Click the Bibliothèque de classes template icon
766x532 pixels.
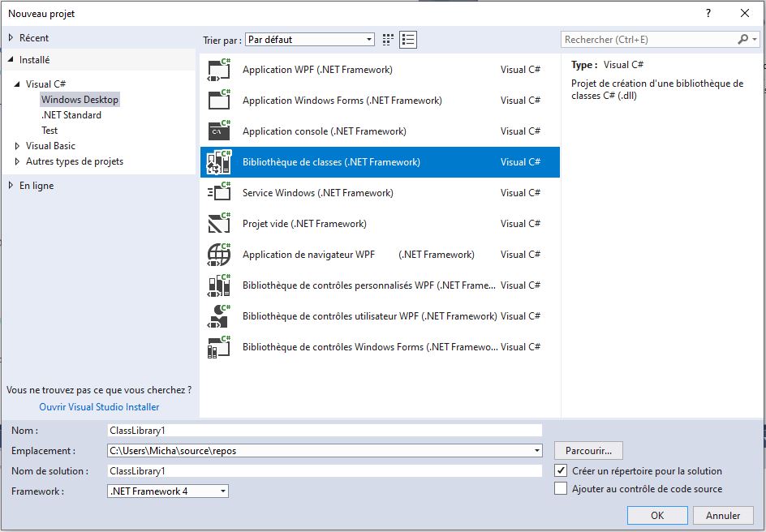click(x=219, y=162)
